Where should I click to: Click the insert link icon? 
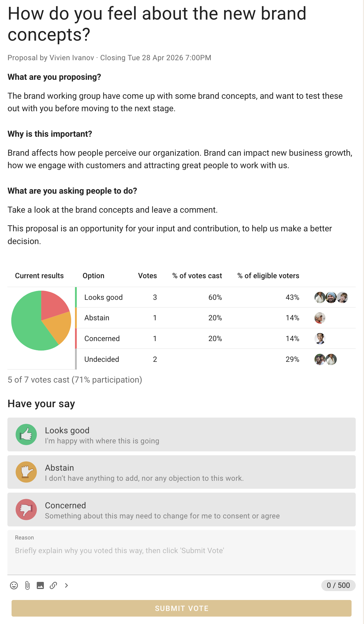click(53, 585)
